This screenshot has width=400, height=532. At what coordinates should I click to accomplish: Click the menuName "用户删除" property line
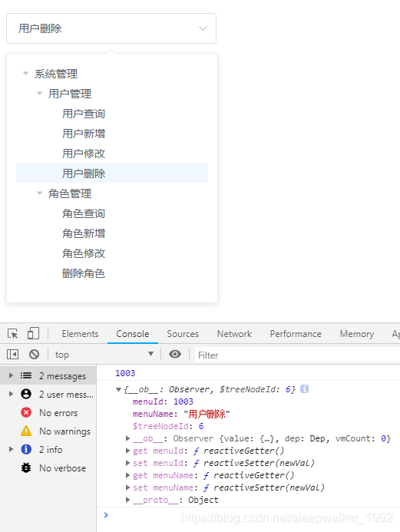click(181, 414)
